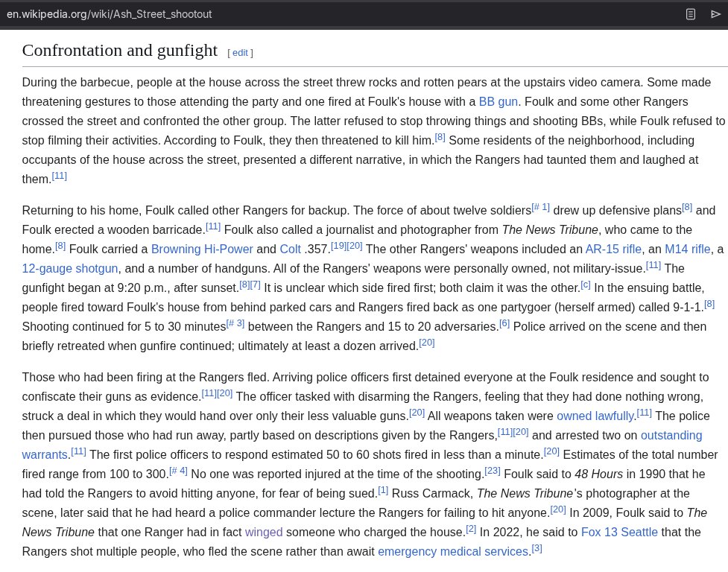
Task: Click footnote [c] after 'it was the other.'
Action: pos(586,285)
